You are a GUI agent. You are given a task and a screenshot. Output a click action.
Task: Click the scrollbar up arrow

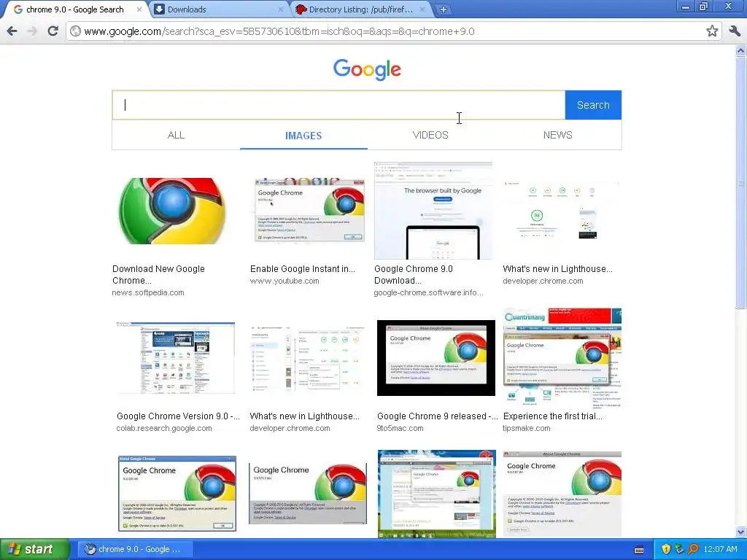(x=741, y=50)
